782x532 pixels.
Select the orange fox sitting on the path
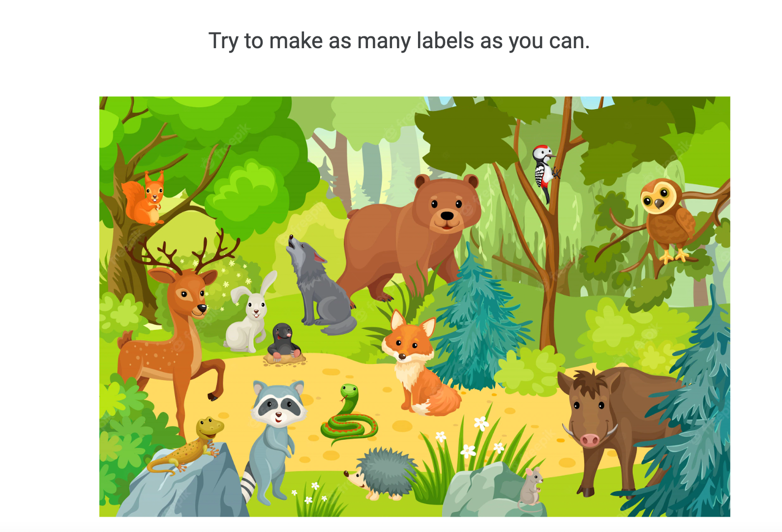pos(418,364)
